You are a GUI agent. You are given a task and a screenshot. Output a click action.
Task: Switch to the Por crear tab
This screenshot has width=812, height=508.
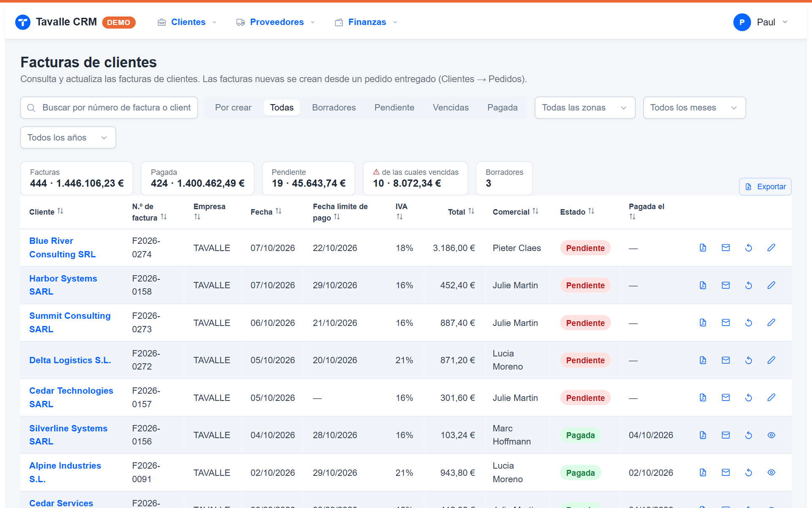[233, 108]
